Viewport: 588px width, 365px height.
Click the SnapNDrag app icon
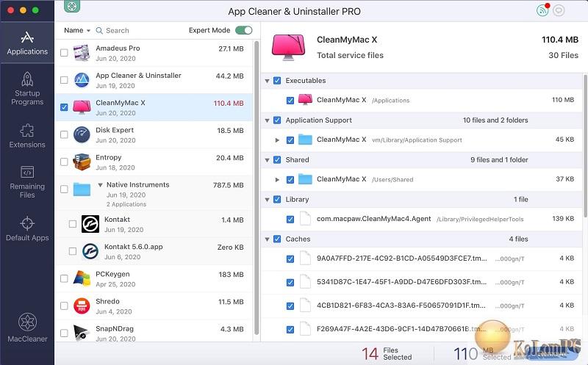tap(82, 333)
